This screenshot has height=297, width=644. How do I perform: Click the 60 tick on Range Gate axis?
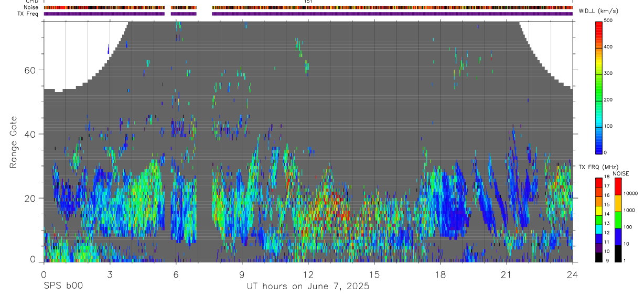tap(30, 70)
